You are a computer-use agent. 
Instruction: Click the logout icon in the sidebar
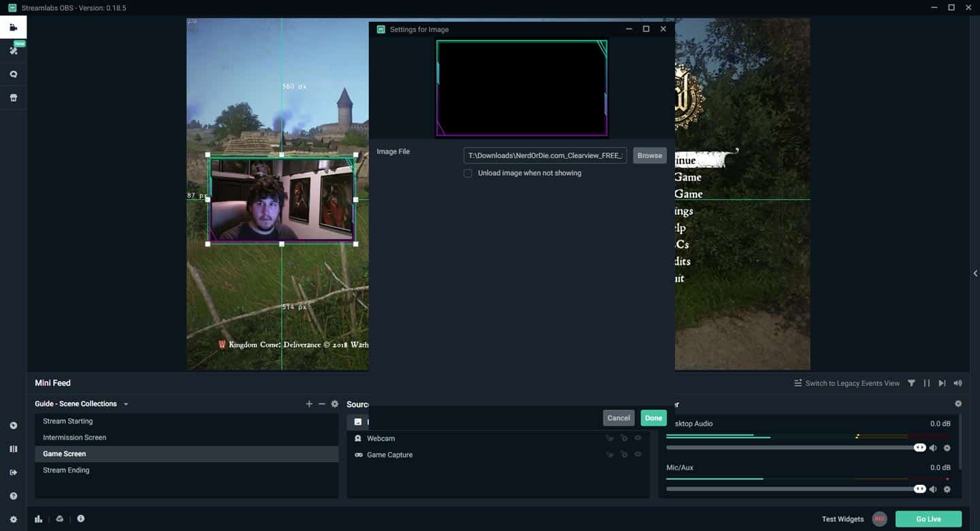(13, 472)
